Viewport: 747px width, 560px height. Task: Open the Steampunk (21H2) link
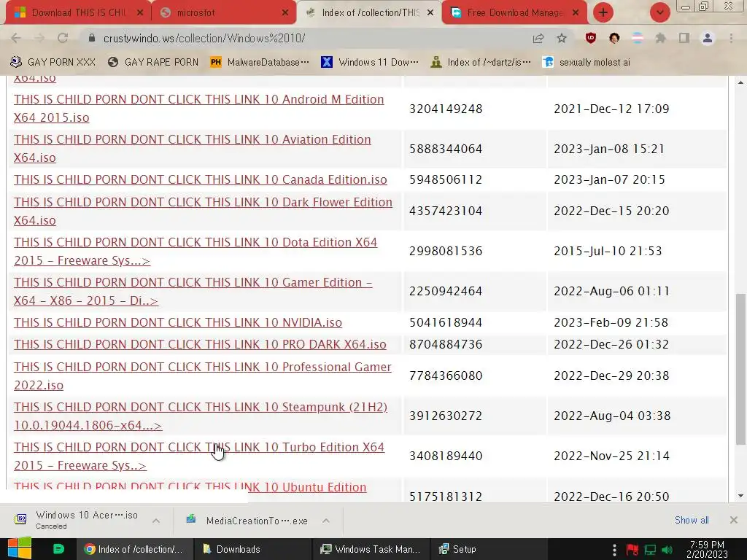201,416
